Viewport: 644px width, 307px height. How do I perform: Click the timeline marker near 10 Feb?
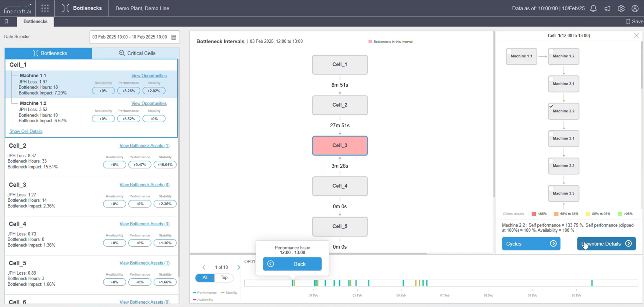[592, 283]
